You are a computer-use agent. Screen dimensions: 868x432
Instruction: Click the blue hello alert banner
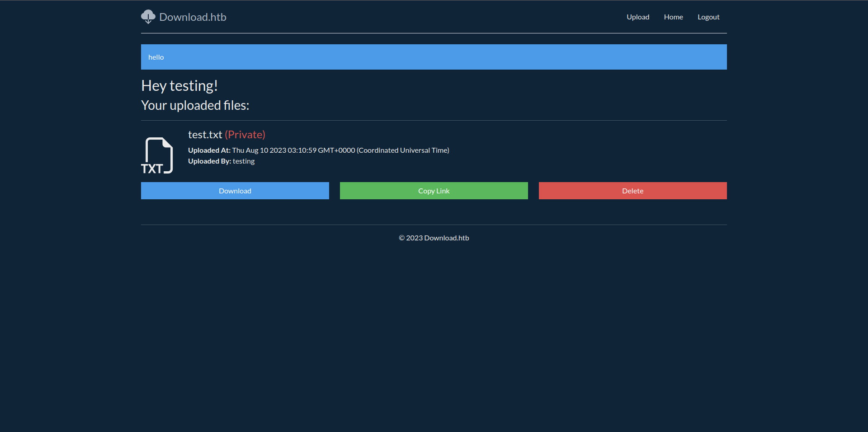click(x=434, y=57)
